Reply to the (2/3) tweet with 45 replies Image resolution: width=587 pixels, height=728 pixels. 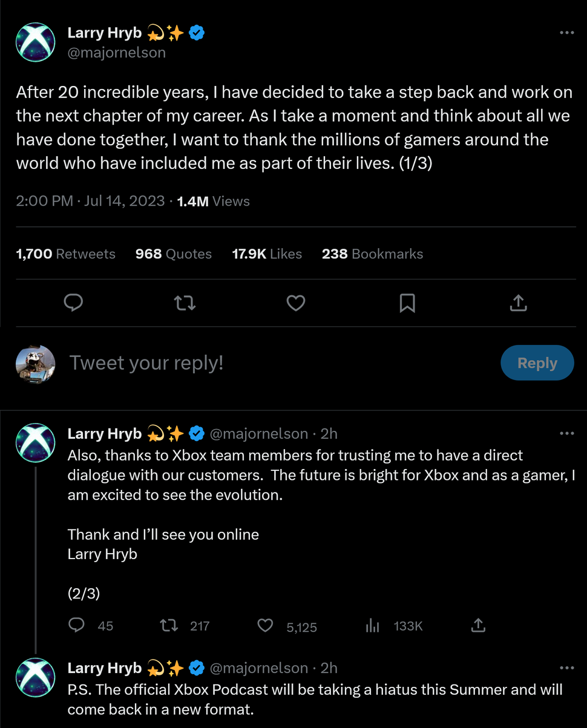coord(76,626)
